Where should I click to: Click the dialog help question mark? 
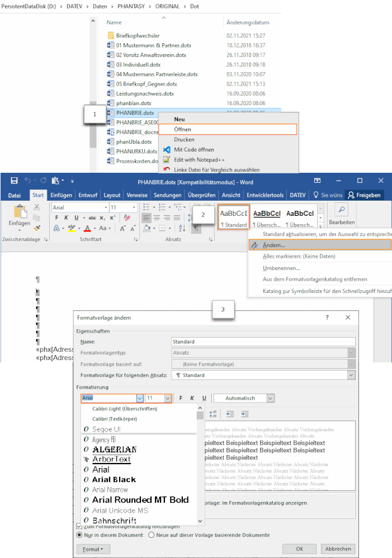coord(327,318)
